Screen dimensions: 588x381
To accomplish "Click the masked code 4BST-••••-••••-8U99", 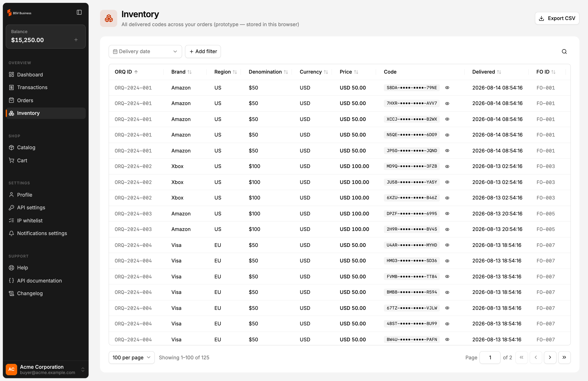I will coord(412,324).
